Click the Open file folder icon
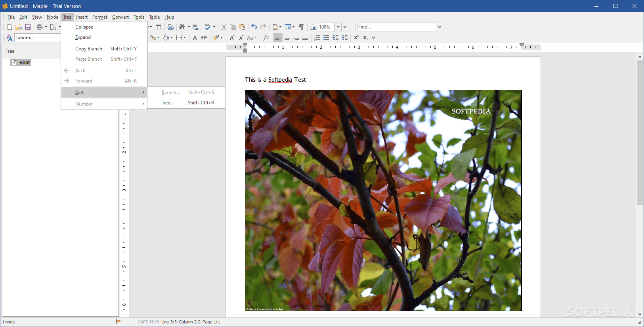 (x=19, y=27)
